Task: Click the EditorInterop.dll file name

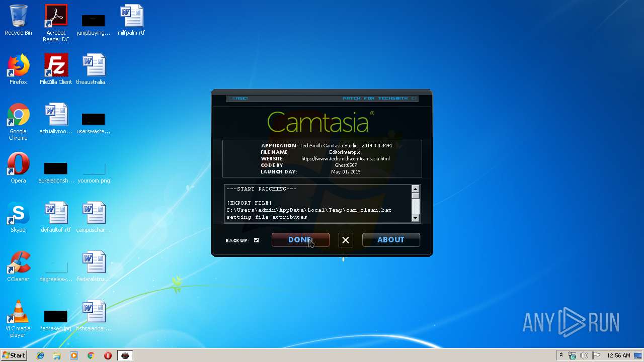Action: point(346,152)
